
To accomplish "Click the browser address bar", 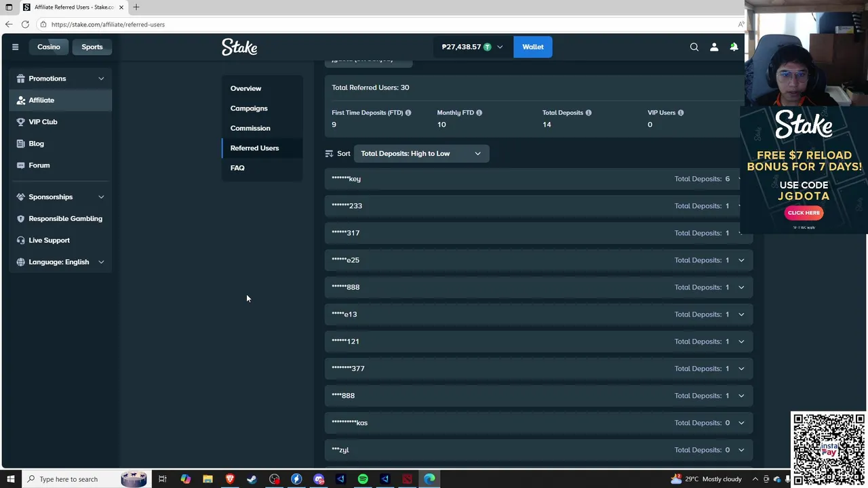I will click(387, 24).
